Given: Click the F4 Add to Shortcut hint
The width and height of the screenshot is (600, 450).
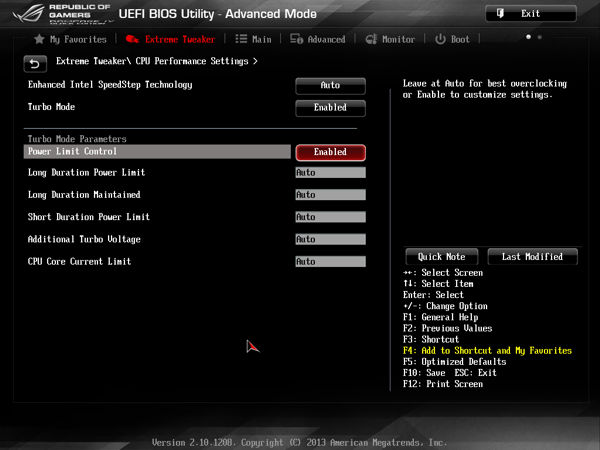Looking at the screenshot, I should coord(487,351).
